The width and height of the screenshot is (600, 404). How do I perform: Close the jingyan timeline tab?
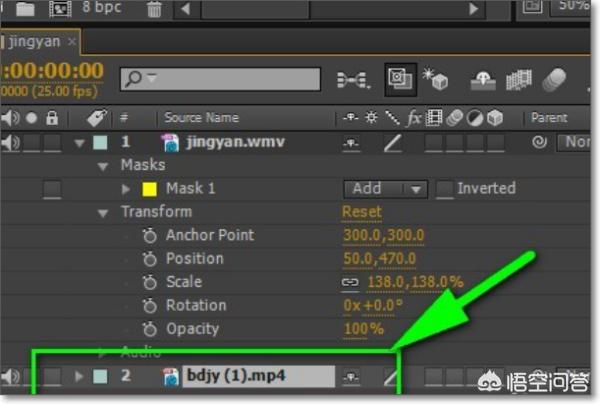tap(72, 41)
